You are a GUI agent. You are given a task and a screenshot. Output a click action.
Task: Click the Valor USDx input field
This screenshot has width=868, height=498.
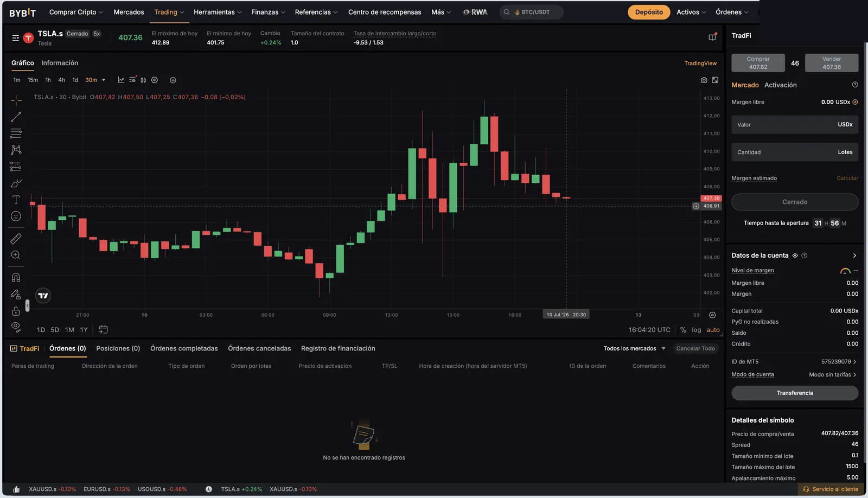click(795, 124)
